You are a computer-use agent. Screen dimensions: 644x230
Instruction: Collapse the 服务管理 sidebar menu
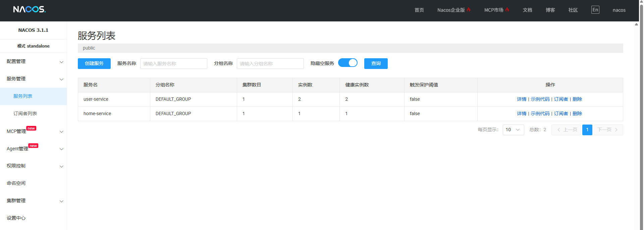click(33, 79)
